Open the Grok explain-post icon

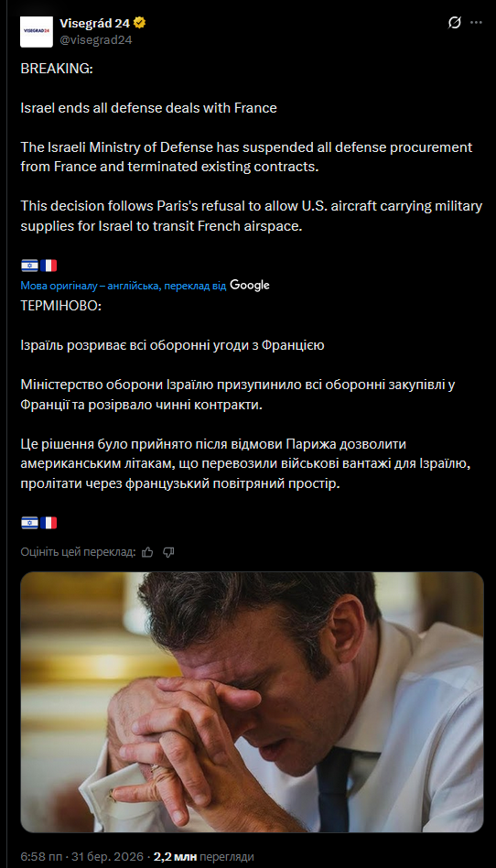pos(455,23)
